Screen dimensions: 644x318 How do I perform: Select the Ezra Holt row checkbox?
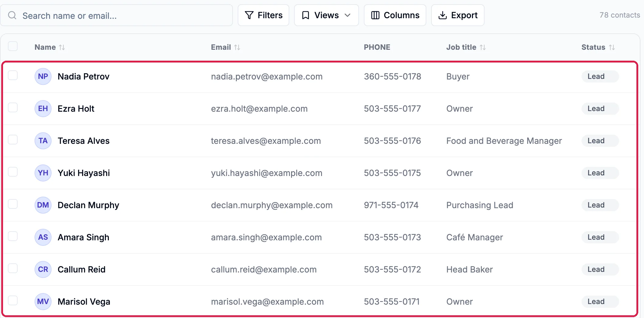(13, 107)
